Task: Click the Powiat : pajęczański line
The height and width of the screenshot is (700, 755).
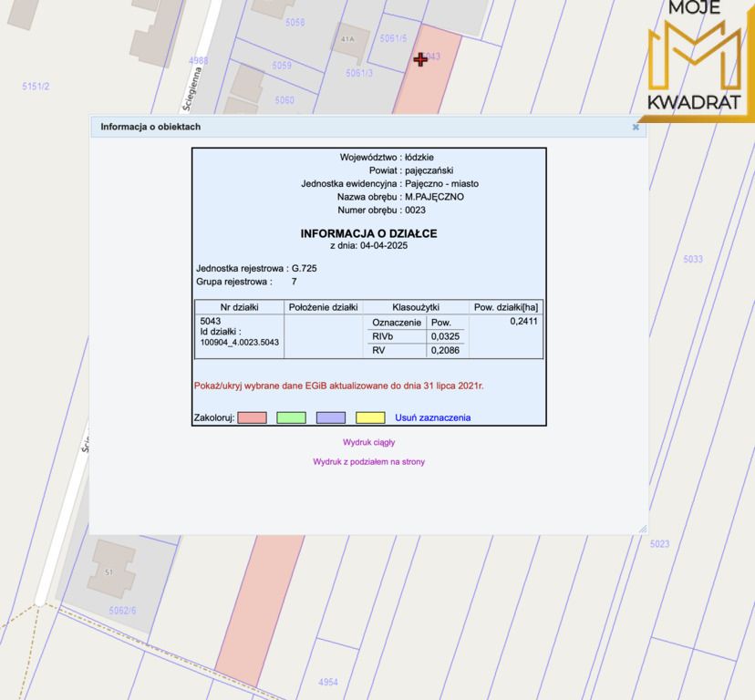Action: pyautogui.click(x=411, y=170)
